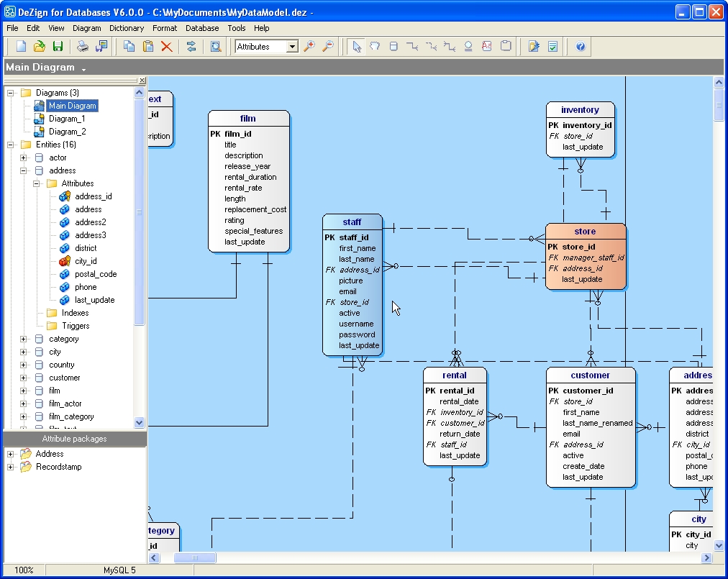Click the Copy icon in the toolbar
The image size is (728, 579).
coord(129,47)
